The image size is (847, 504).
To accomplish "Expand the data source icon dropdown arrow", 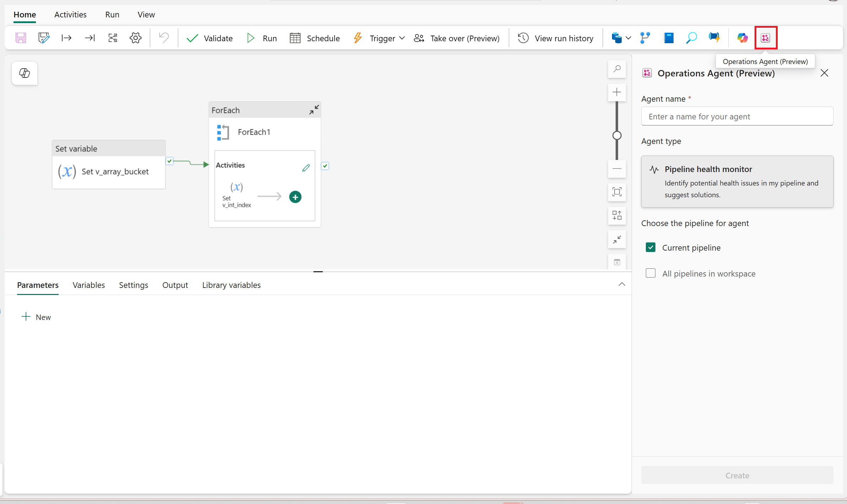I will tap(628, 38).
